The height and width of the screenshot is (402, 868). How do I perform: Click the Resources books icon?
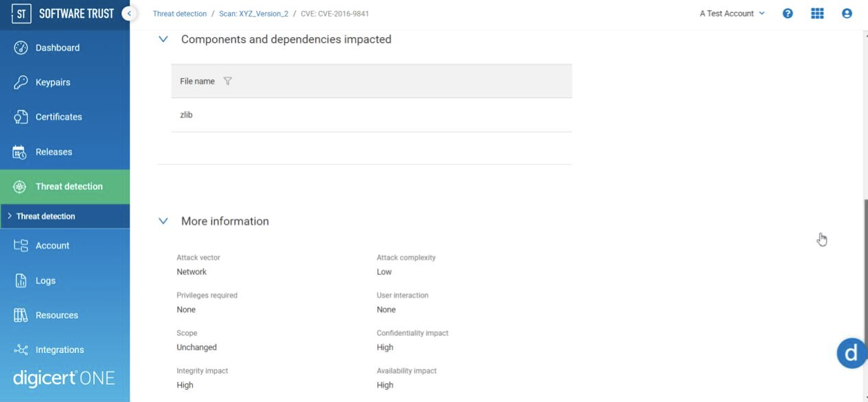click(x=21, y=315)
